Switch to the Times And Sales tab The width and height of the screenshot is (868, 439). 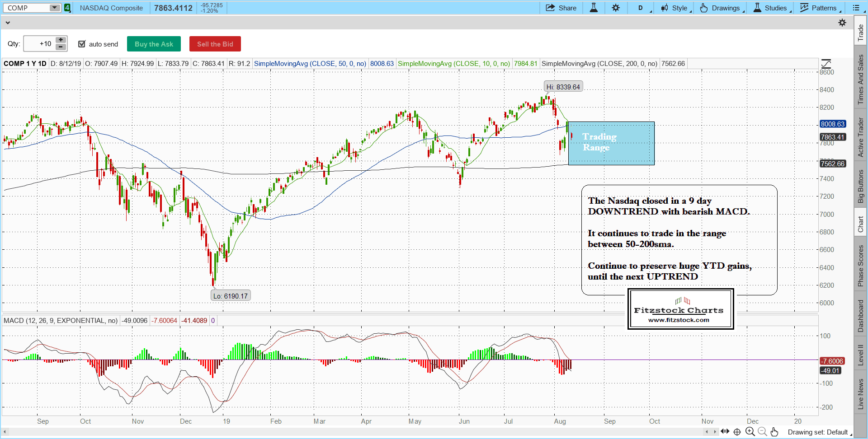tap(860, 79)
